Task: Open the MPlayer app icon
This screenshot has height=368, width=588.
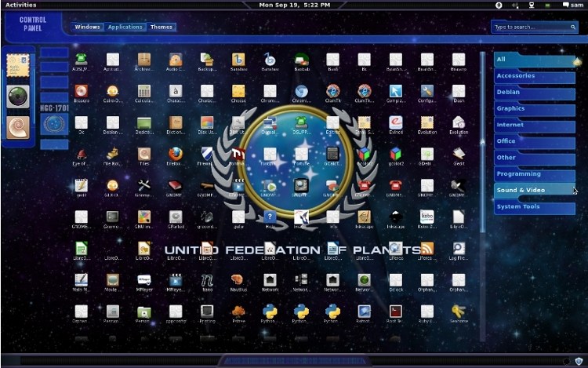Action: tap(144, 280)
